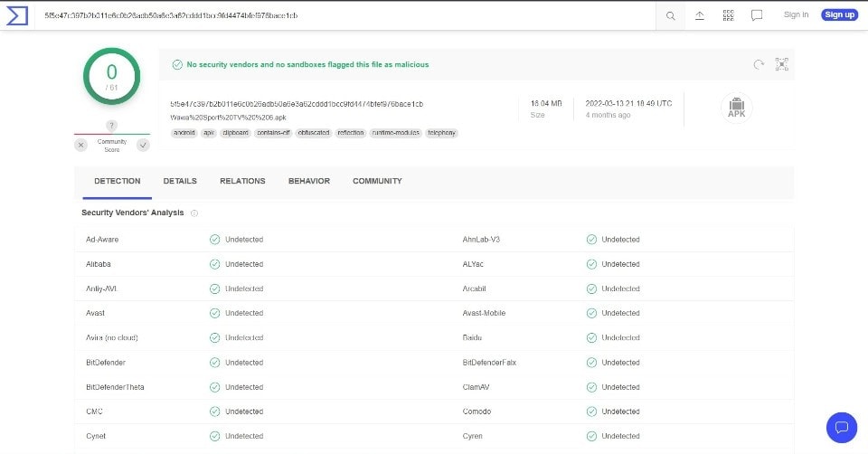
Task: Click the file name Wawa Sport TV apk
Action: tap(228, 118)
